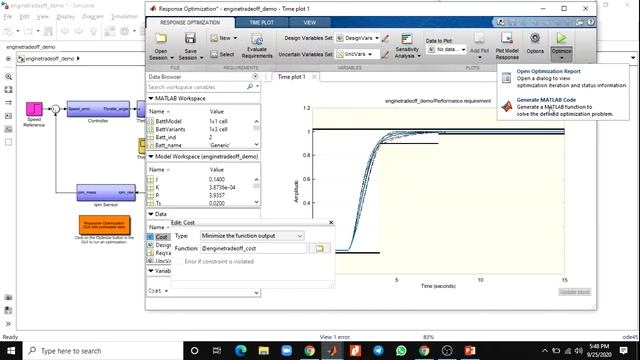Click the Plot Model Response icon

[507, 38]
